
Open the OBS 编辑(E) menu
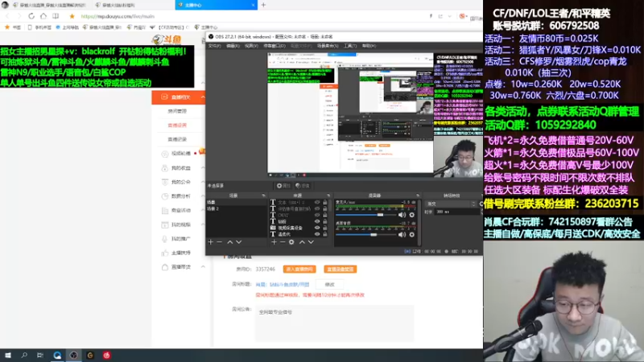click(x=233, y=46)
